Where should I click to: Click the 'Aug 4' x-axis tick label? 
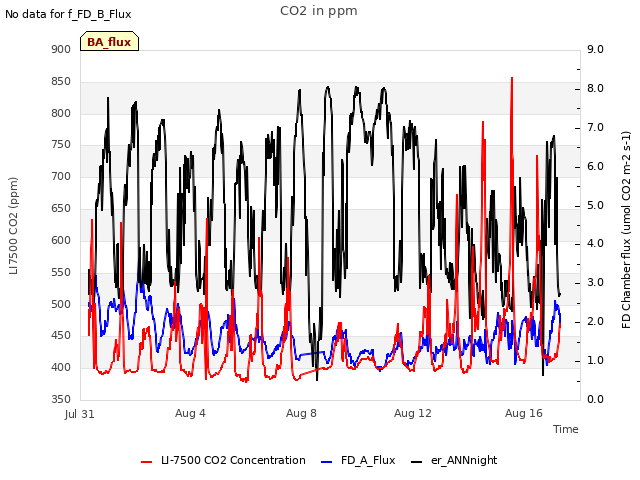point(190,413)
